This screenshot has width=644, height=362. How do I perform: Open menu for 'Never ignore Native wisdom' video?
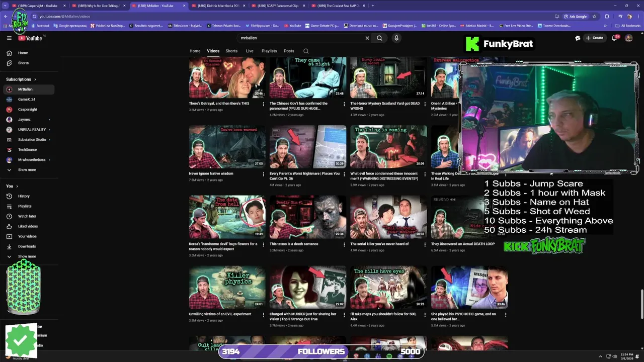point(264,174)
